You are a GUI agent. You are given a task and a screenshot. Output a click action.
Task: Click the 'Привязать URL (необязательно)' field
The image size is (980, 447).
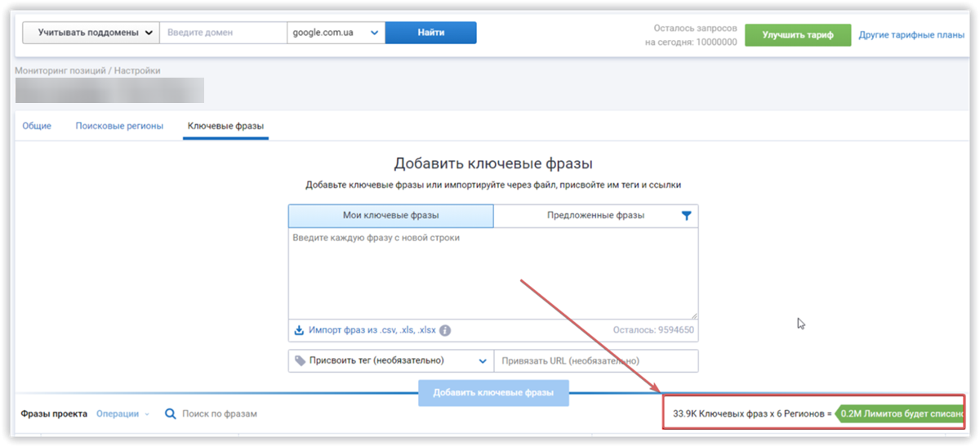coord(596,360)
